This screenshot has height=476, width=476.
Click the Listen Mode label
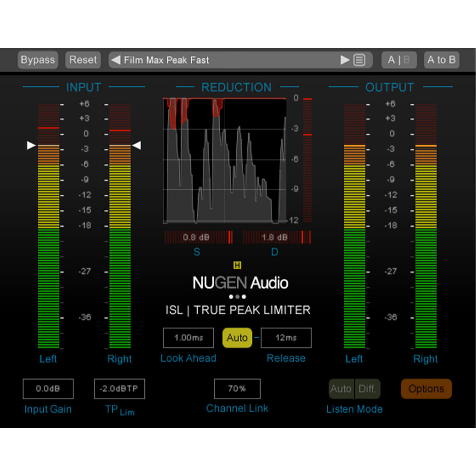click(354, 409)
